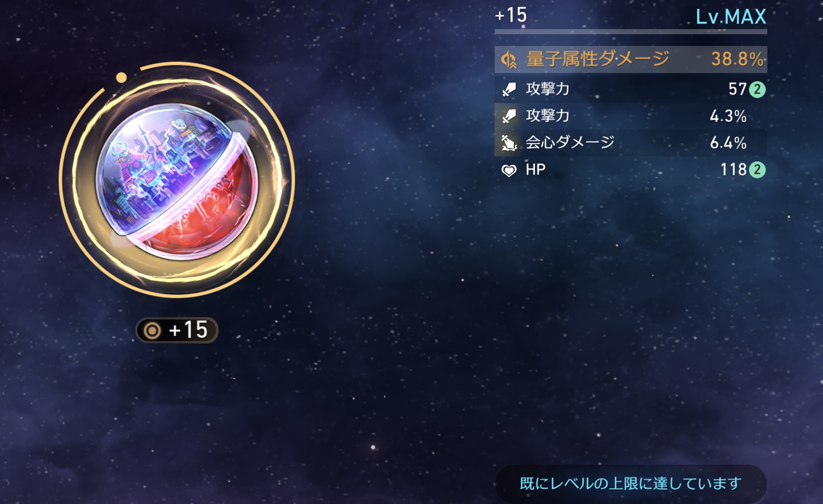823x504 pixels.
Task: Click the small dot on relic's golden ring
Action: (x=121, y=78)
